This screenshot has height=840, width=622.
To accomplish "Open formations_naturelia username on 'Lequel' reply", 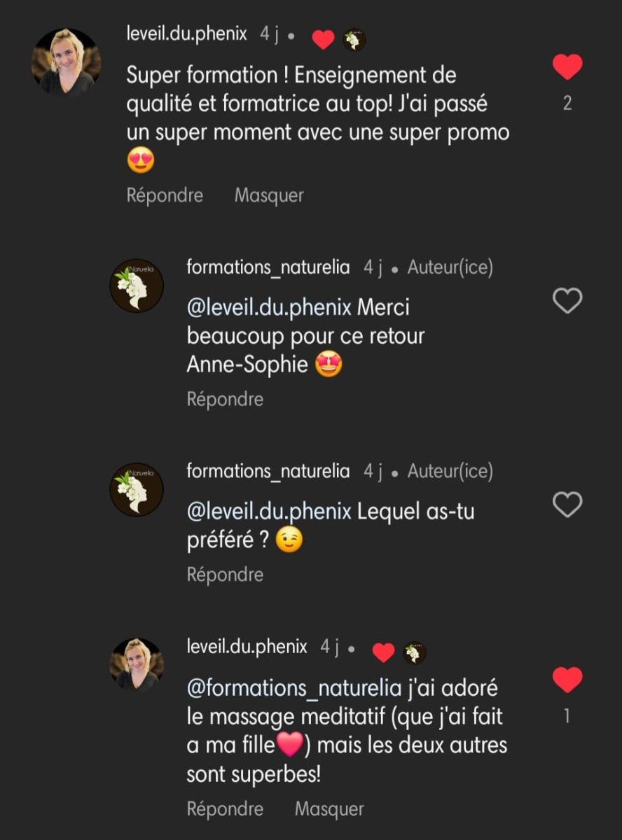I will 268,472.
